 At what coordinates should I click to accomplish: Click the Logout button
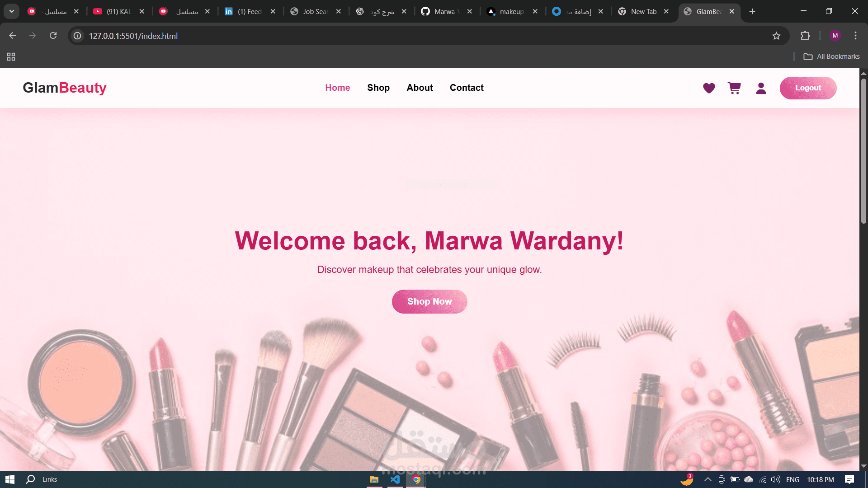click(x=808, y=88)
